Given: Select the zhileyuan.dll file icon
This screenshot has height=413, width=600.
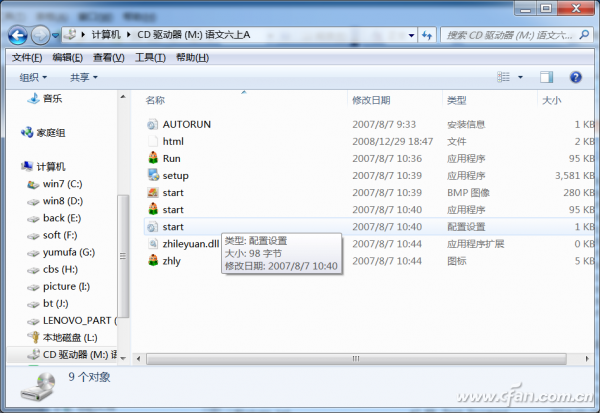Looking at the screenshot, I should (153, 243).
